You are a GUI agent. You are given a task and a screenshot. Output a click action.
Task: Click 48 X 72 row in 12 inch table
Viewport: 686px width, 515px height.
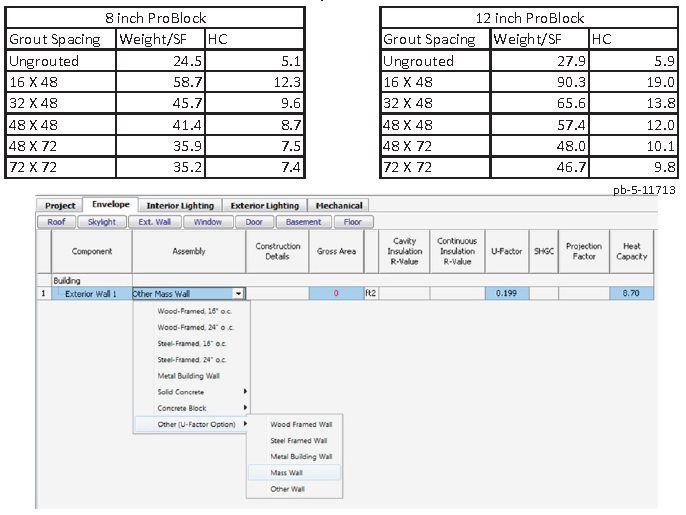point(529,146)
